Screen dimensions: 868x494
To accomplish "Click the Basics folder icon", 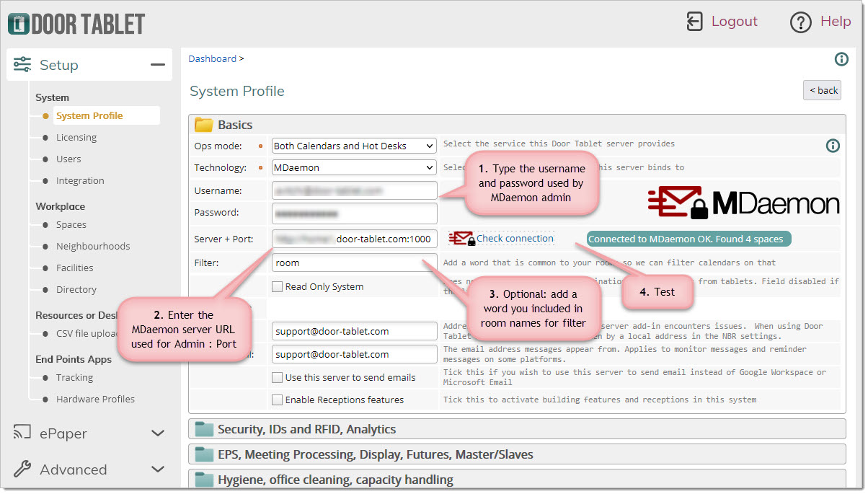I will coord(203,125).
